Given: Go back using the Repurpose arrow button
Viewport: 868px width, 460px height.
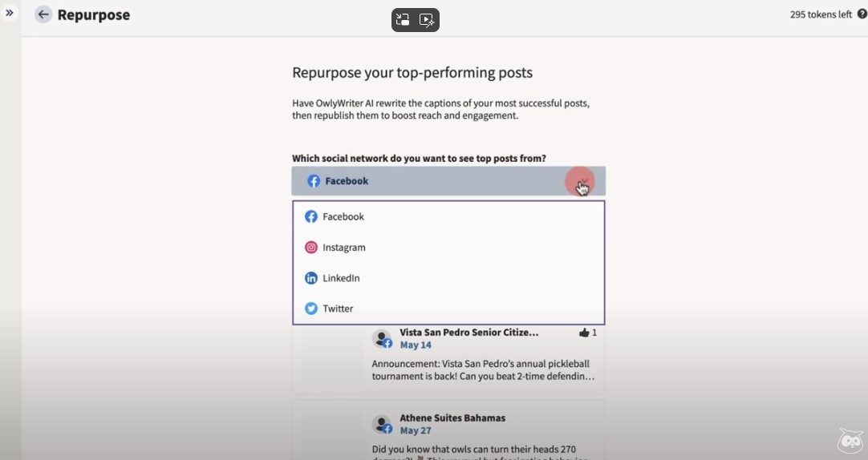Looking at the screenshot, I should [x=43, y=15].
